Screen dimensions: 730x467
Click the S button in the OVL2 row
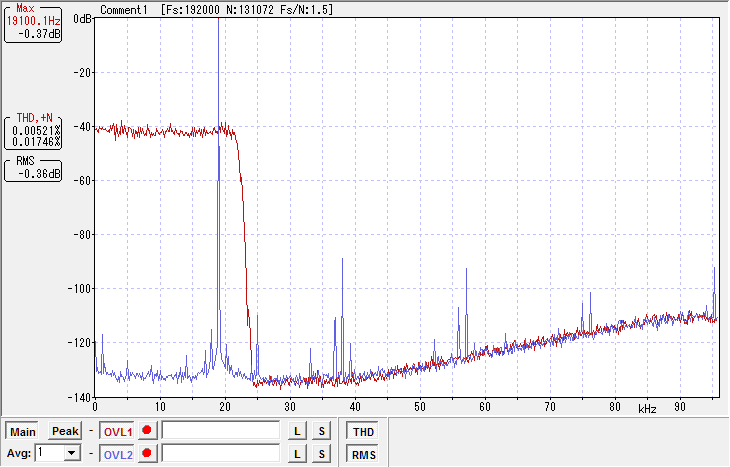tap(321, 453)
